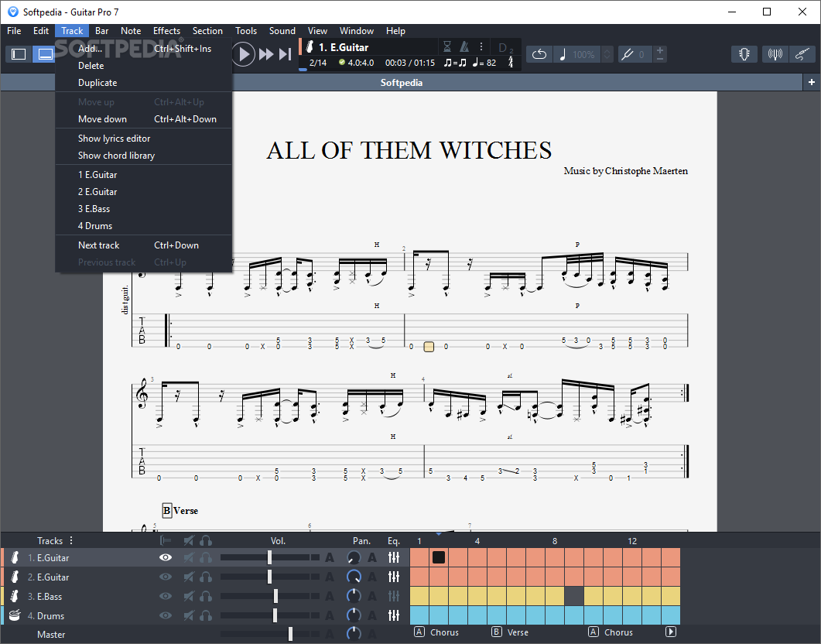Select Add... in Track menu

pos(143,49)
